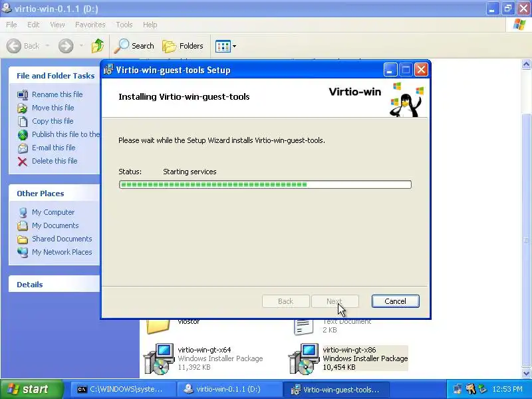Viewport: 532px width, 399px height.
Task: Expand the Details panel header
Action: click(x=55, y=285)
